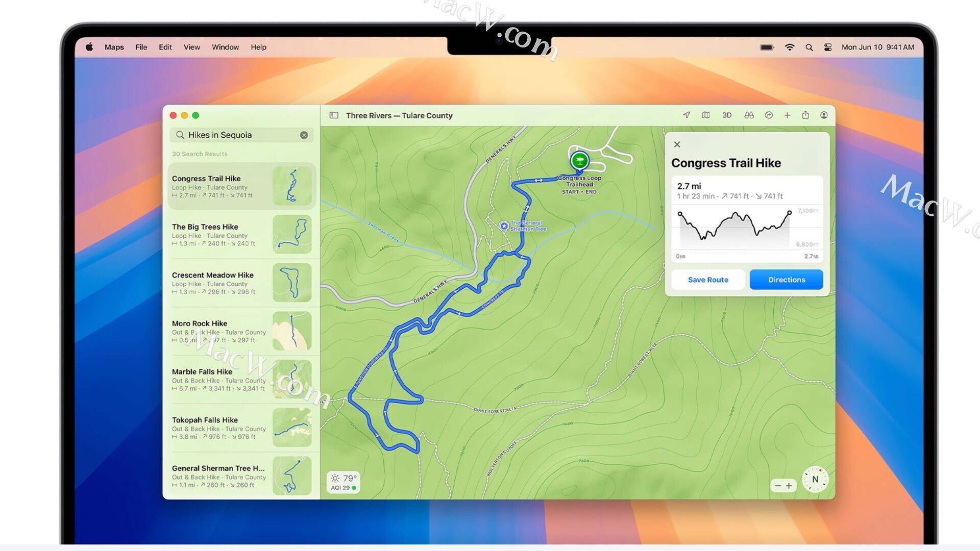Select the Congress Trail Hike result
980x551 pixels.
[241, 186]
